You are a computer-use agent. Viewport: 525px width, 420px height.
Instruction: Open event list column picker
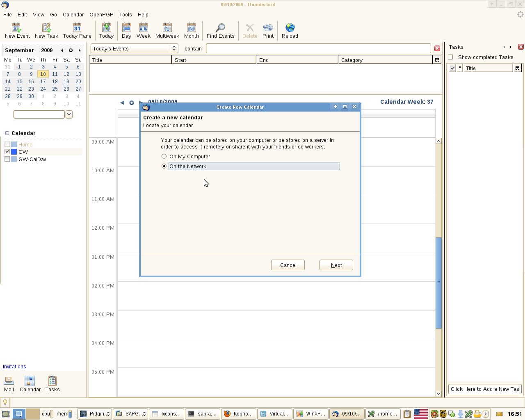[x=437, y=60]
